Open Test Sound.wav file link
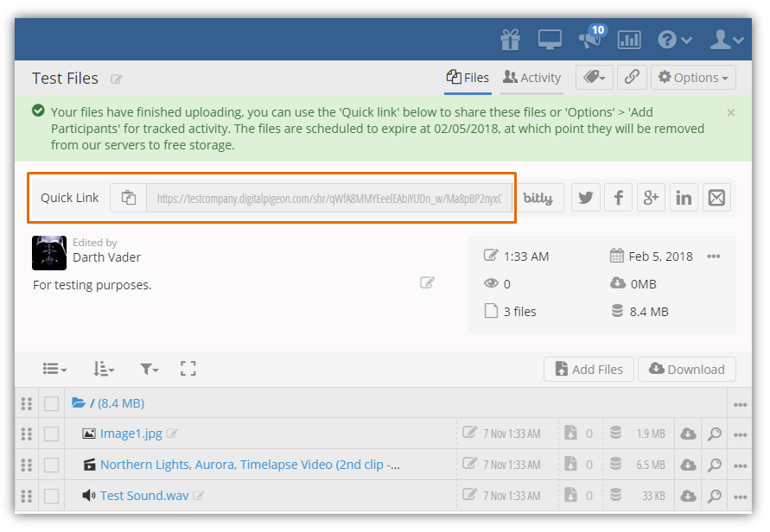Image resolution: width=770 pixels, height=532 pixels. (x=144, y=496)
